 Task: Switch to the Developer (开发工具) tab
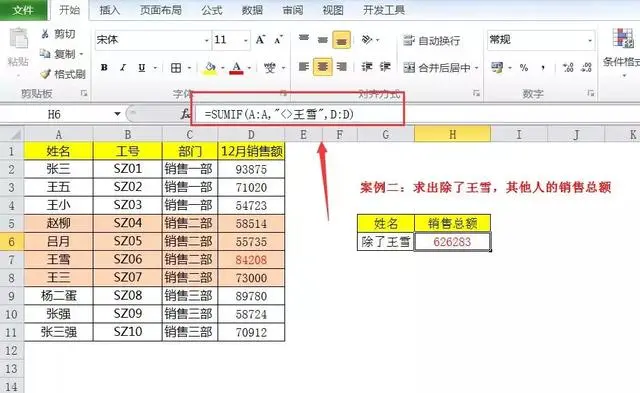tap(384, 10)
